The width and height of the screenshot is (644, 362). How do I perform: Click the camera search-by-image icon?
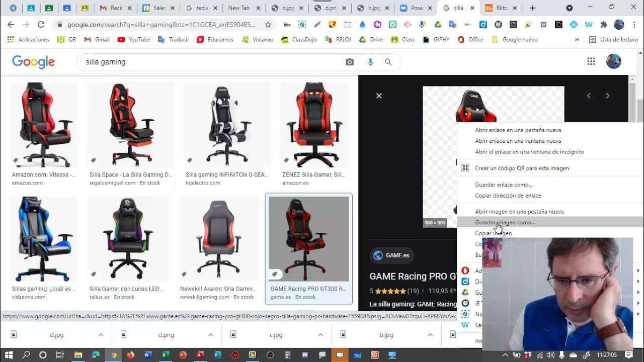pyautogui.click(x=350, y=62)
